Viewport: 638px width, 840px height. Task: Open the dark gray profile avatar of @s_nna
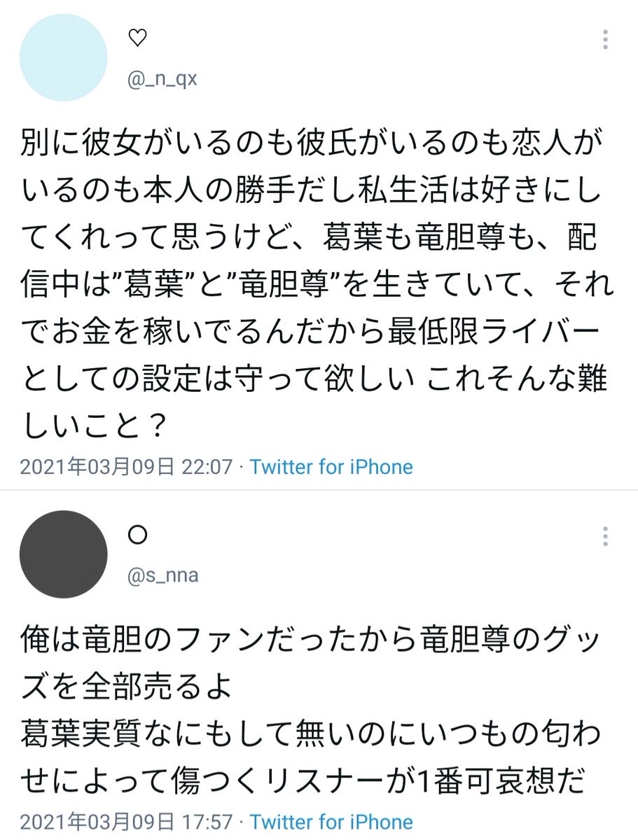(63, 554)
